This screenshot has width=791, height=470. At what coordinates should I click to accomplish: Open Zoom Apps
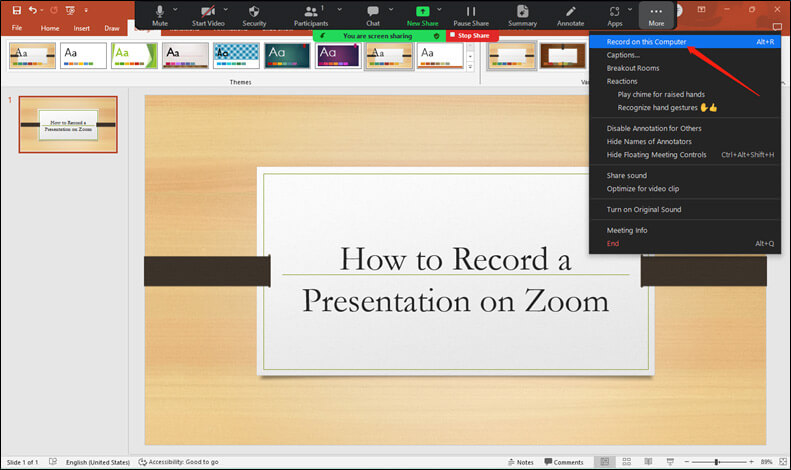coord(614,15)
